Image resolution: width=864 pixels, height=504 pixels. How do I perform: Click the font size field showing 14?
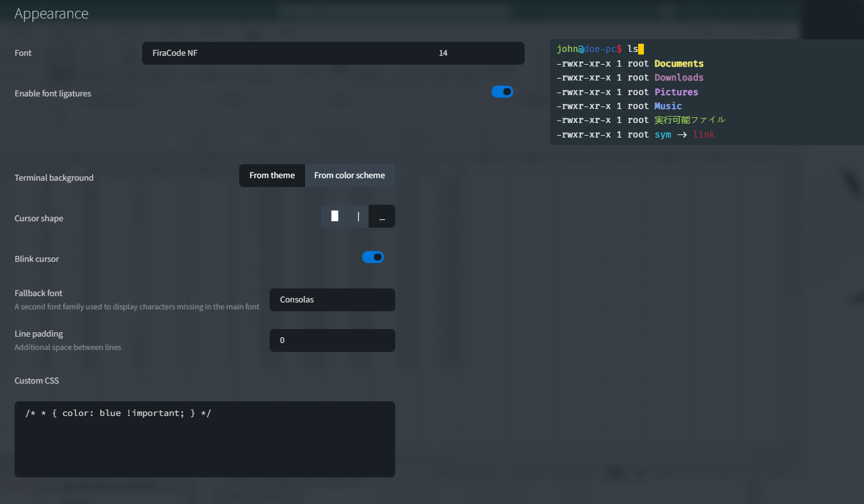point(476,53)
